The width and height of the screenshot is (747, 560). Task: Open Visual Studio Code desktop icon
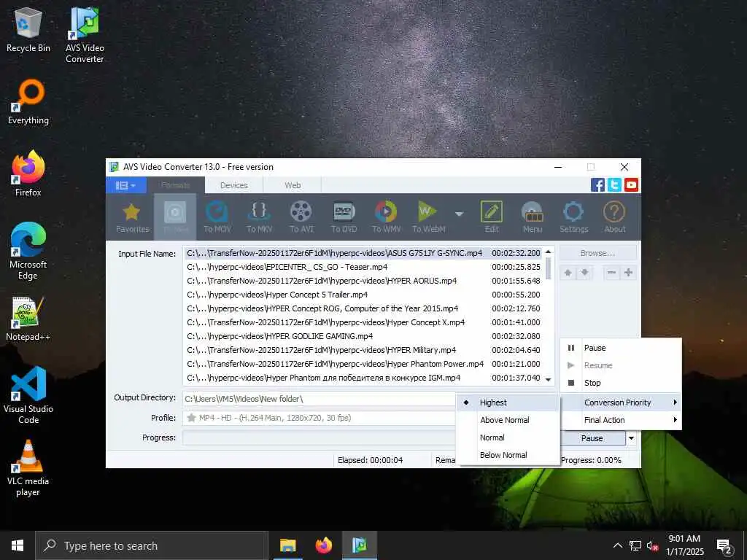click(28, 395)
